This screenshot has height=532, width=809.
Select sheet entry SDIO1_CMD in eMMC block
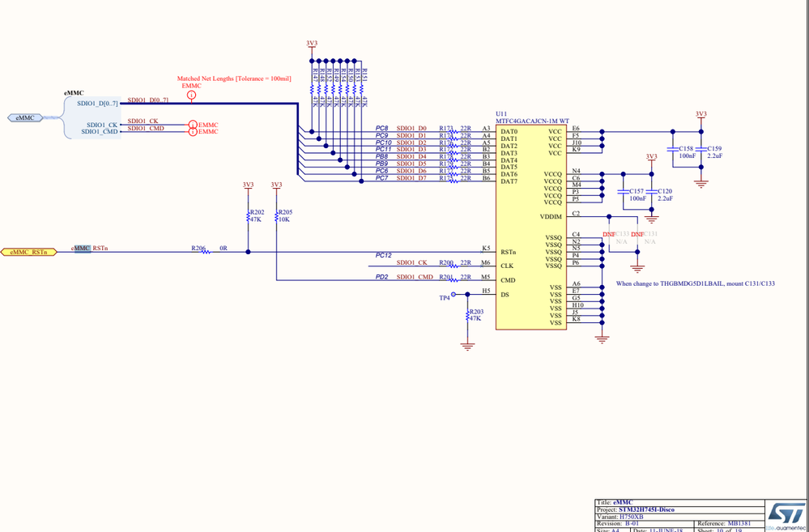click(x=100, y=131)
